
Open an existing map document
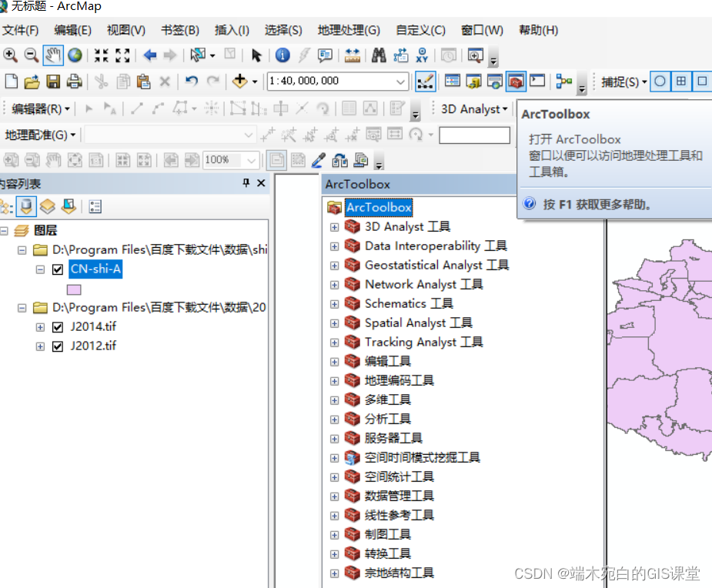tap(32, 82)
